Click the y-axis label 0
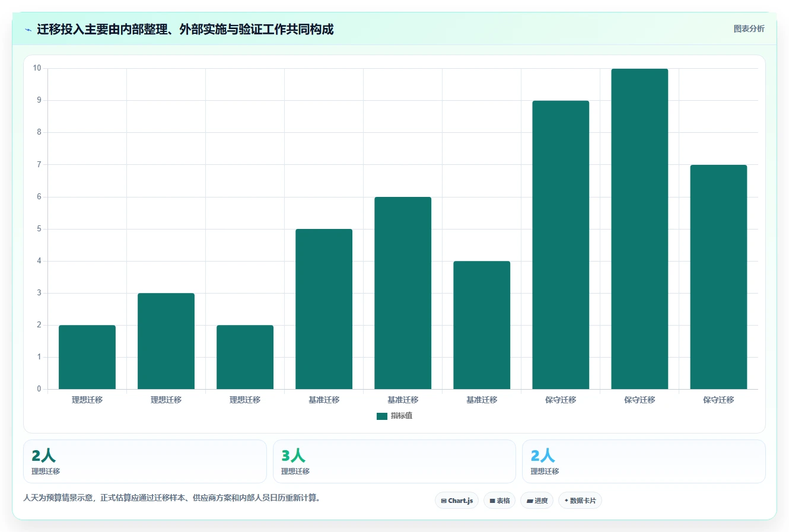The image size is (789, 532). click(39, 389)
